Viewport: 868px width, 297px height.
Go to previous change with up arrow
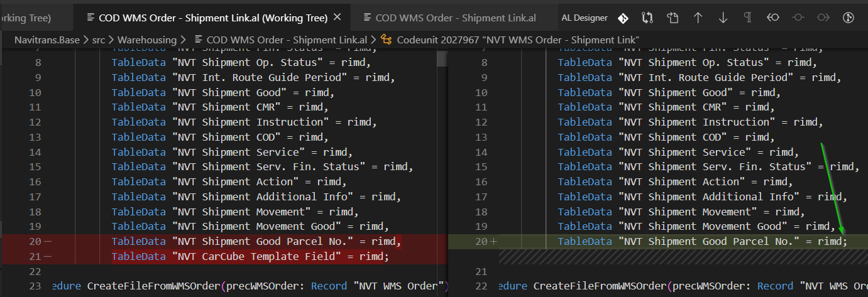tap(698, 18)
